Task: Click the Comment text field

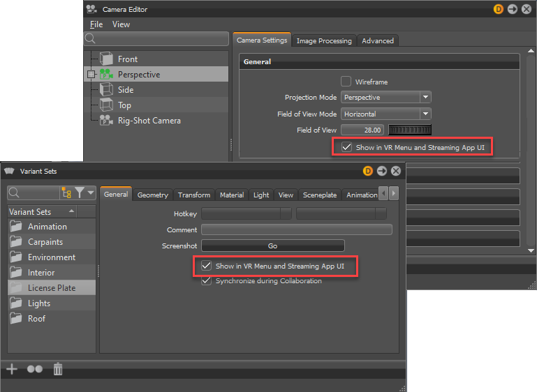Action: point(297,229)
